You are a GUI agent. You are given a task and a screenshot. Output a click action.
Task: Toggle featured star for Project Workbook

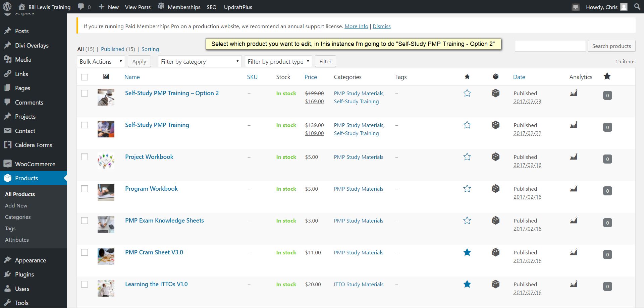pos(467,157)
